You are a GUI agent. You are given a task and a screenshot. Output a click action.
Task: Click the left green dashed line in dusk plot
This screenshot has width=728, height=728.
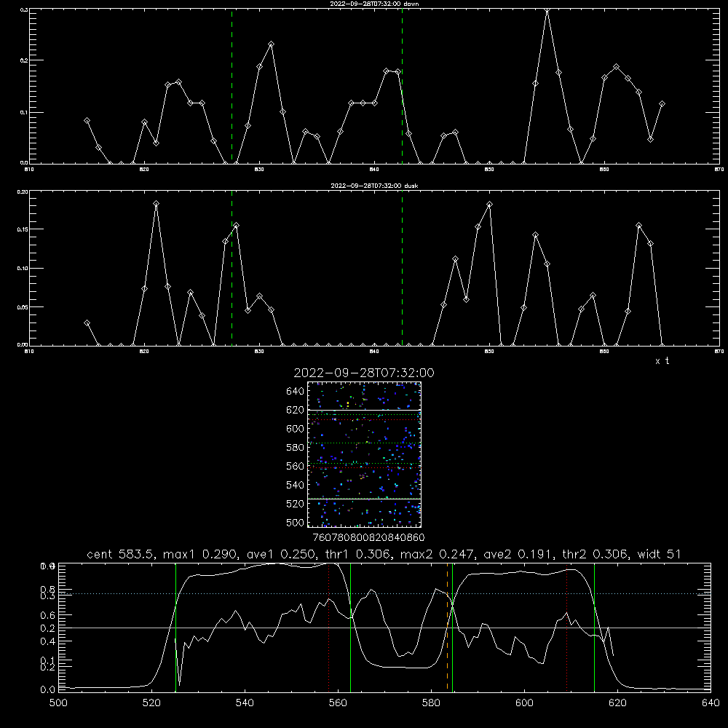[x=232, y=269]
